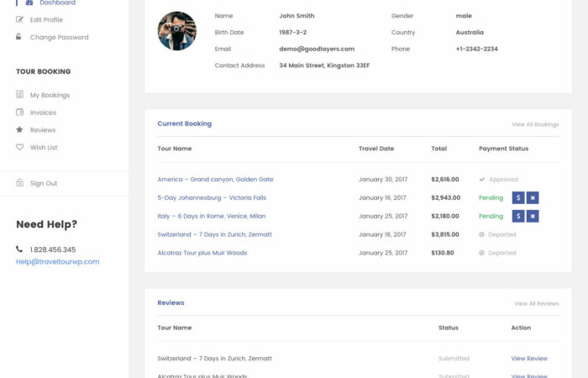Screen dimensions: 588x378
Task: Cancel the 5-Day Johannesburg booking via X icon
Action: [533, 198]
